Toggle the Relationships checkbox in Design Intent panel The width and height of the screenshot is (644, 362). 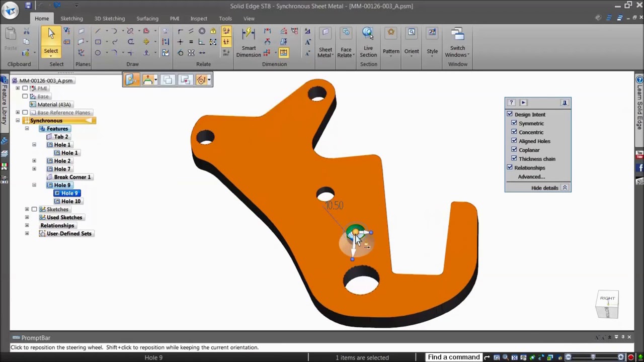pyautogui.click(x=510, y=167)
